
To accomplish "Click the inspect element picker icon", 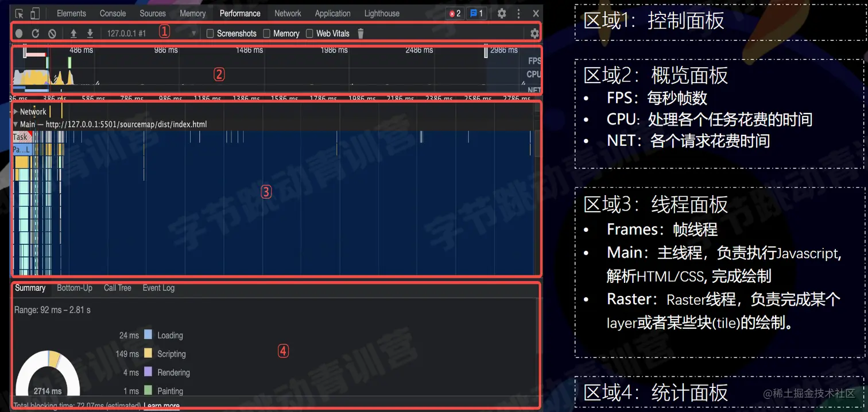I will pos(19,14).
